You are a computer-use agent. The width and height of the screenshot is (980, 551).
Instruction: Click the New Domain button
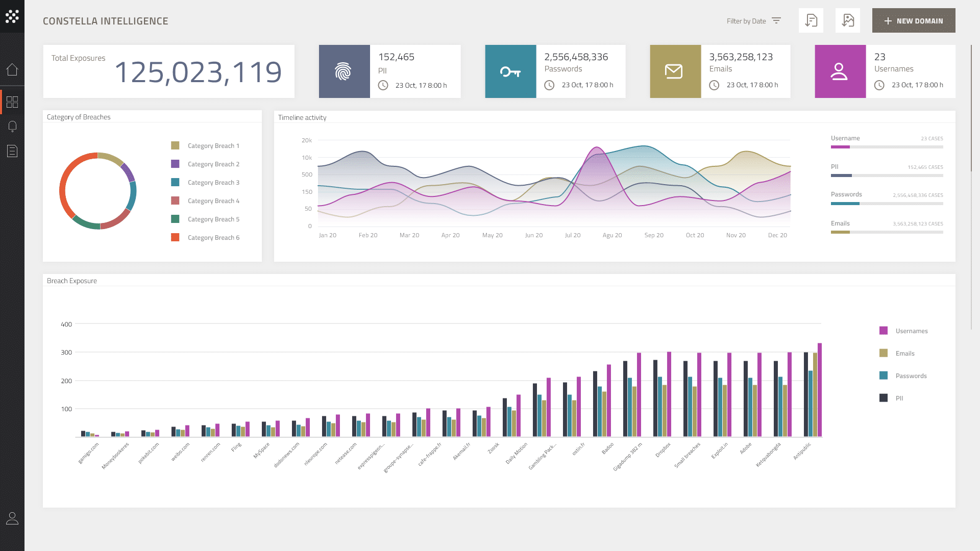(913, 20)
